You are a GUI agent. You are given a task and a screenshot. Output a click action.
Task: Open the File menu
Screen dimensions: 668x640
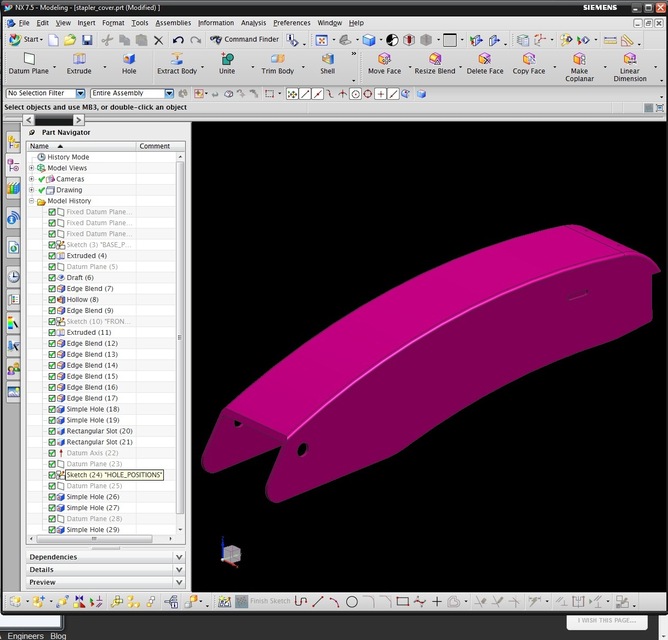click(x=24, y=23)
